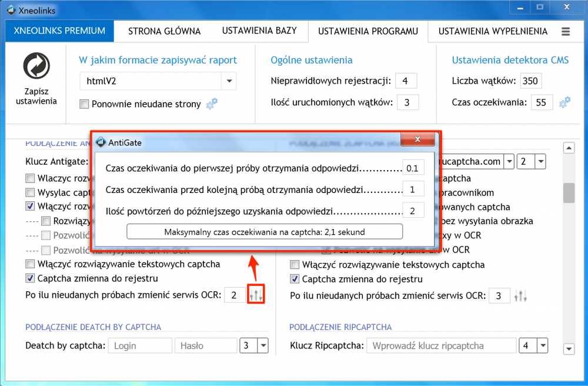Click the Xneolinks app icon in title bar
588x386 pixels.
pyautogui.click(x=11, y=10)
